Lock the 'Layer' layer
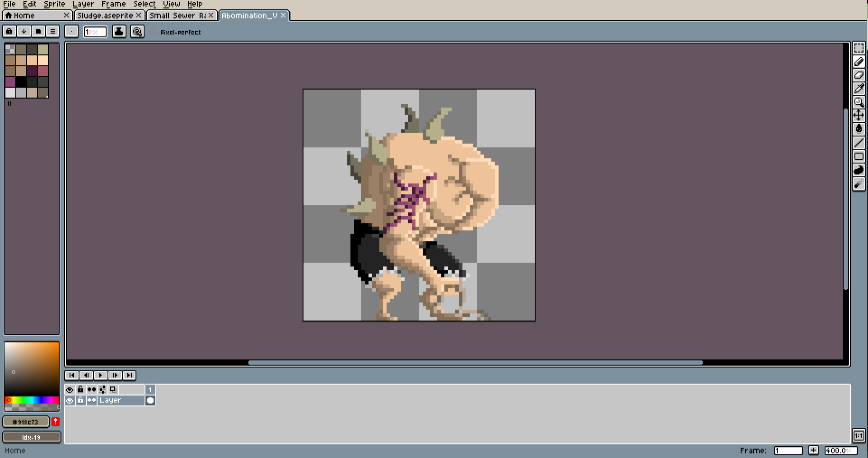This screenshot has width=868, height=458. click(80, 400)
